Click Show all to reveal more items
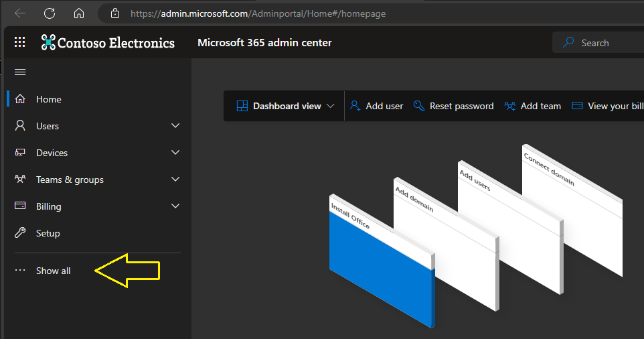This screenshot has width=644, height=339. 53,271
